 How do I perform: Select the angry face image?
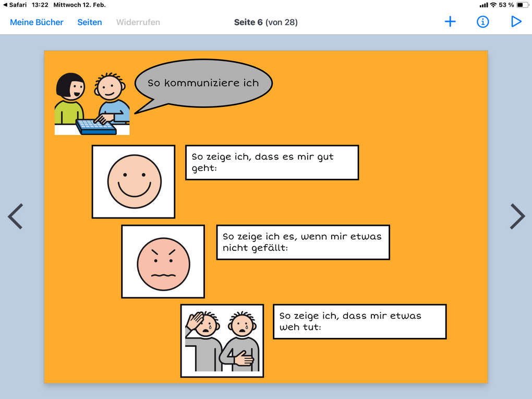click(163, 261)
